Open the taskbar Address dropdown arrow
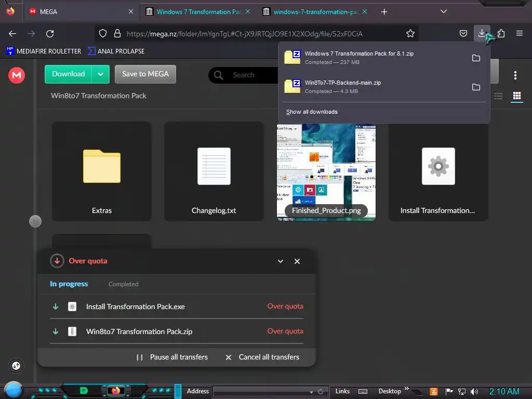This screenshot has width=532, height=399. coord(311,392)
